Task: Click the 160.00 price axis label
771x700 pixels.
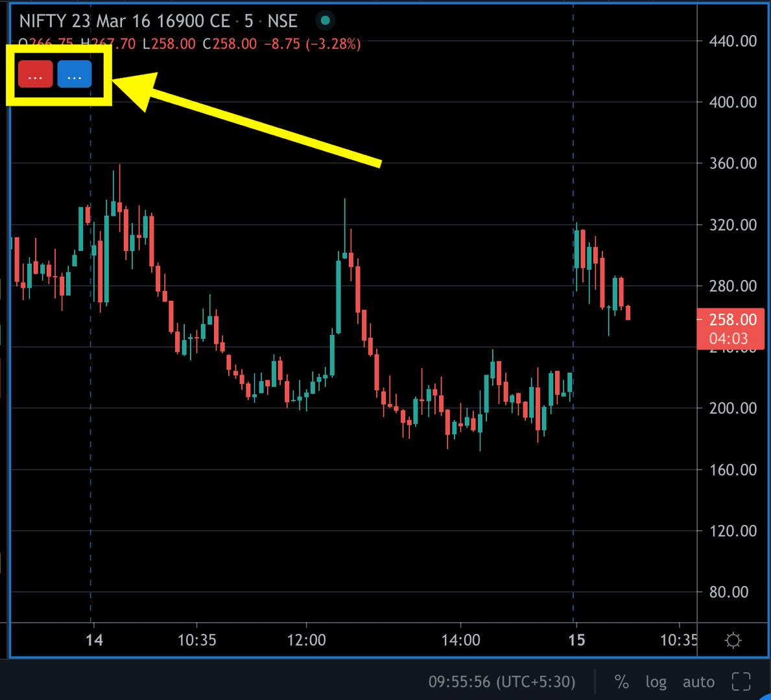Action: coord(733,469)
